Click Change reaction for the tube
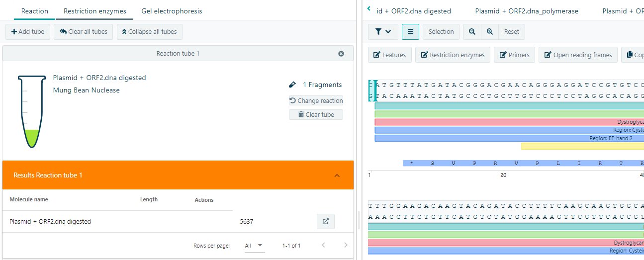644x260 pixels. (x=316, y=100)
